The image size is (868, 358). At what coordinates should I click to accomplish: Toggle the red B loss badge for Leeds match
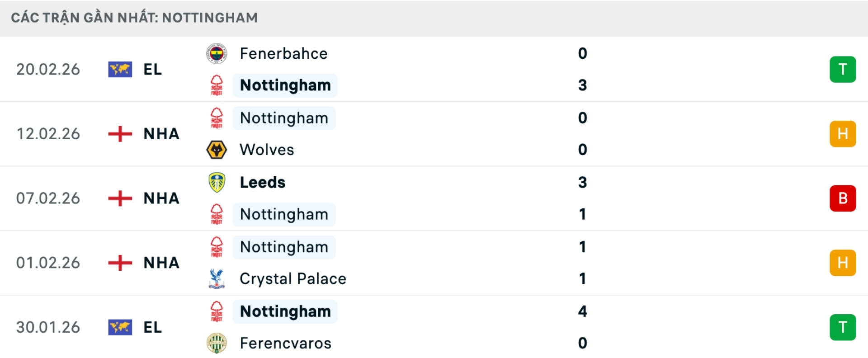(843, 198)
